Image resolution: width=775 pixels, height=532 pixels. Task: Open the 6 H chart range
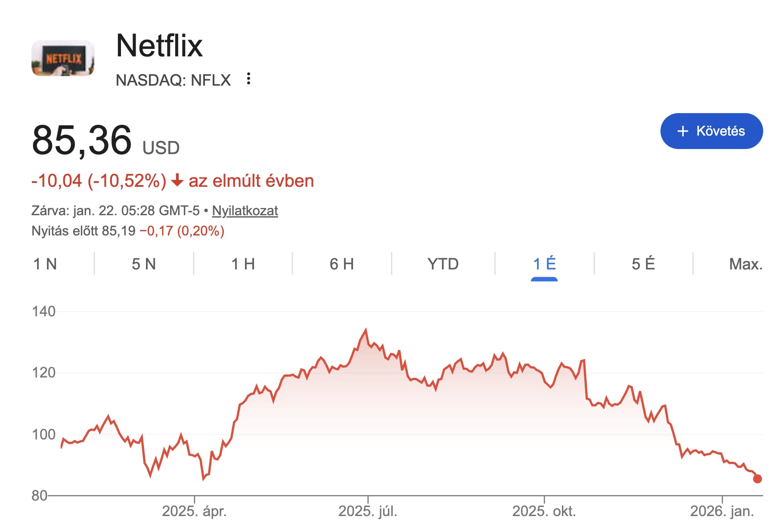pos(343,264)
